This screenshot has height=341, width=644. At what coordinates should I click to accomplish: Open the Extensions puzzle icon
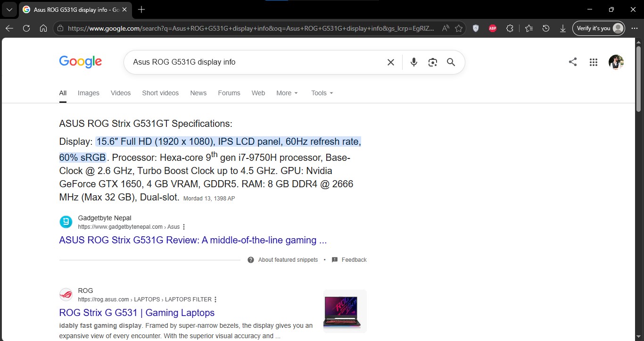point(510,28)
